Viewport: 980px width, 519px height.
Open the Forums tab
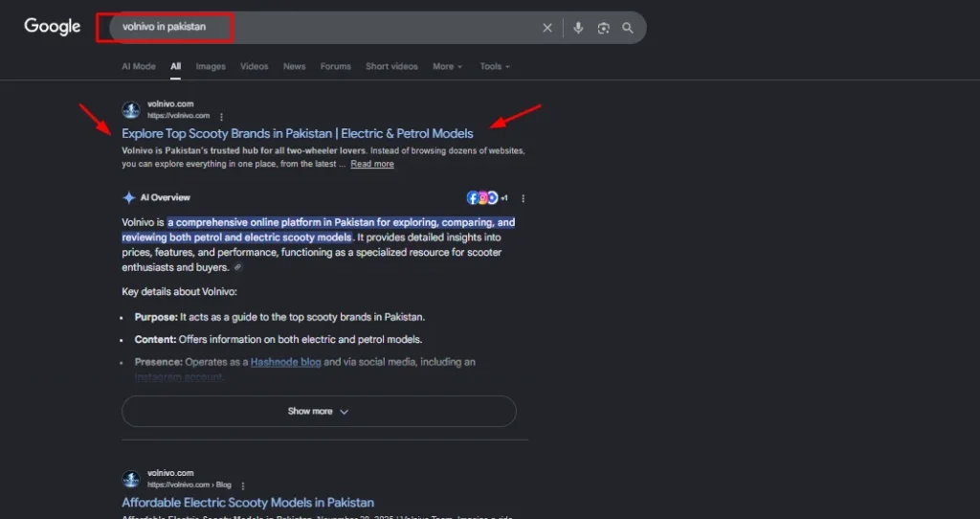(336, 66)
